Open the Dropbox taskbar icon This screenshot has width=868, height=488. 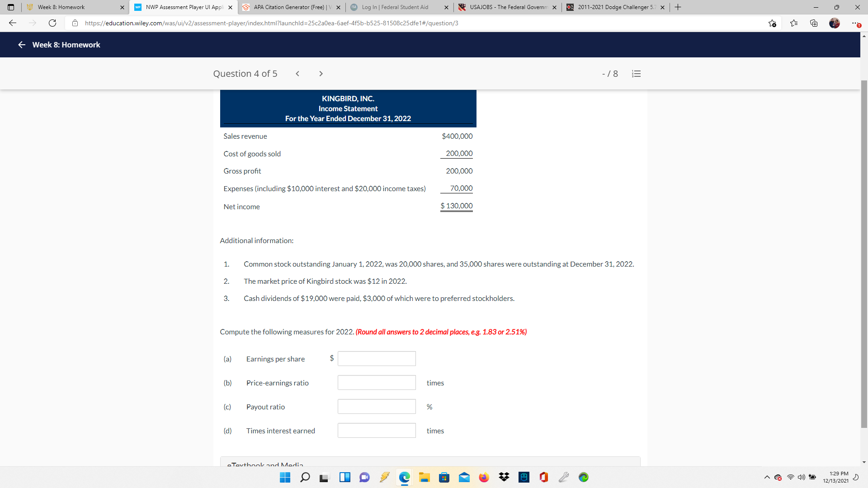504,477
